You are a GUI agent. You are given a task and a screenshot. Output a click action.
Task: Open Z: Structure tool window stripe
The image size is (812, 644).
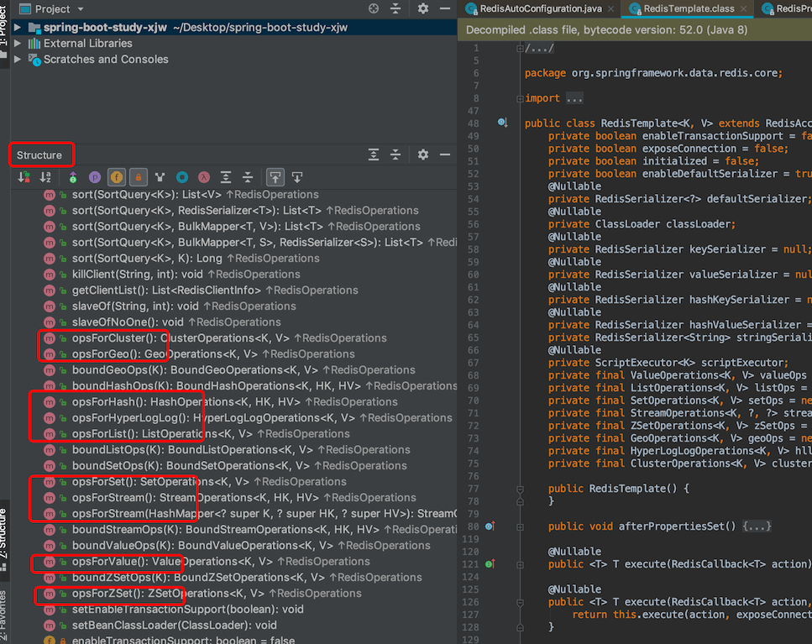pos(4,539)
